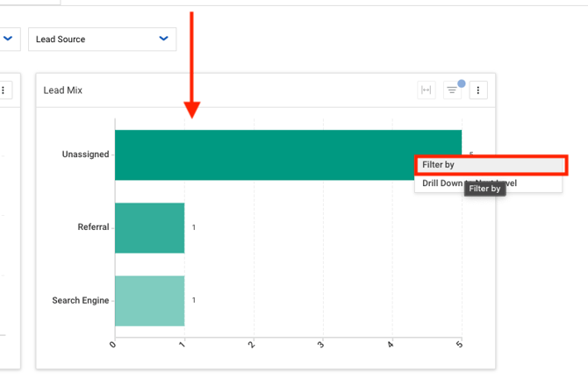
Task: Click the Lead Mix filter icon
Action: (x=452, y=90)
